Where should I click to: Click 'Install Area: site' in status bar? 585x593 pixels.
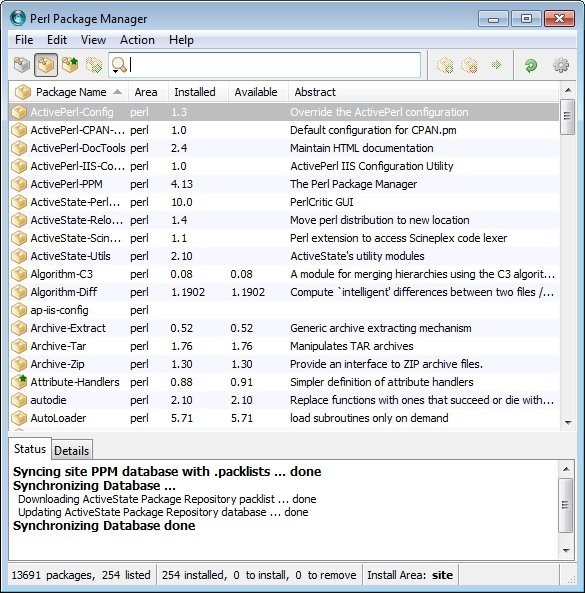tap(410, 575)
